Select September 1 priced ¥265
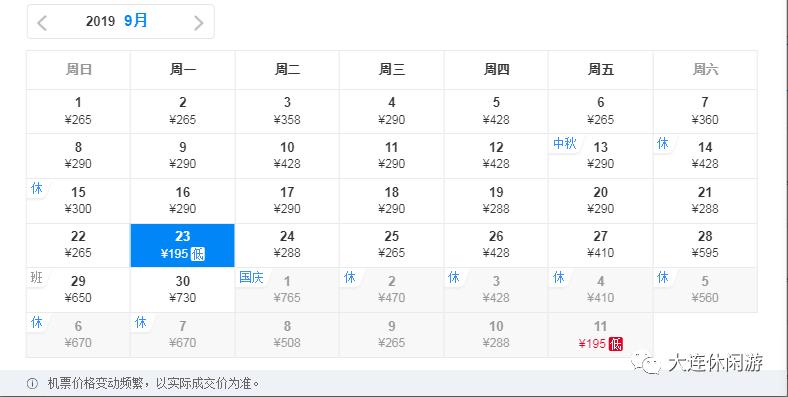Screen dimensions: 788x397 [x=78, y=112]
